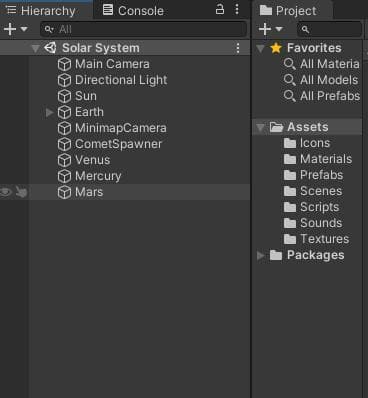Open the Scenes folder name

click(321, 191)
